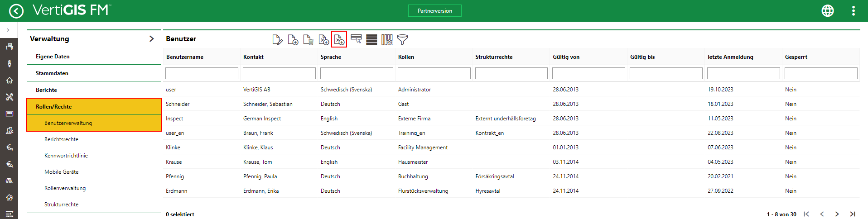Expand the left sidebar with the small chevron

[x=8, y=30]
